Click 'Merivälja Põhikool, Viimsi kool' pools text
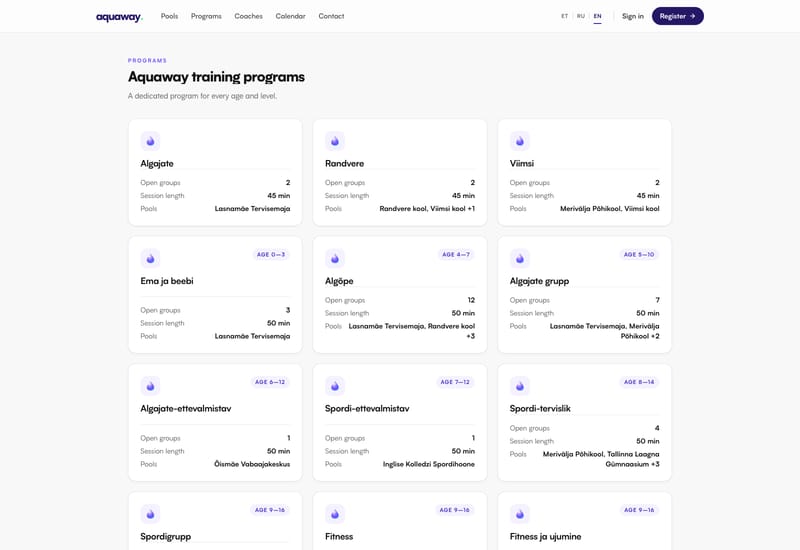The width and height of the screenshot is (800, 550). 610,209
